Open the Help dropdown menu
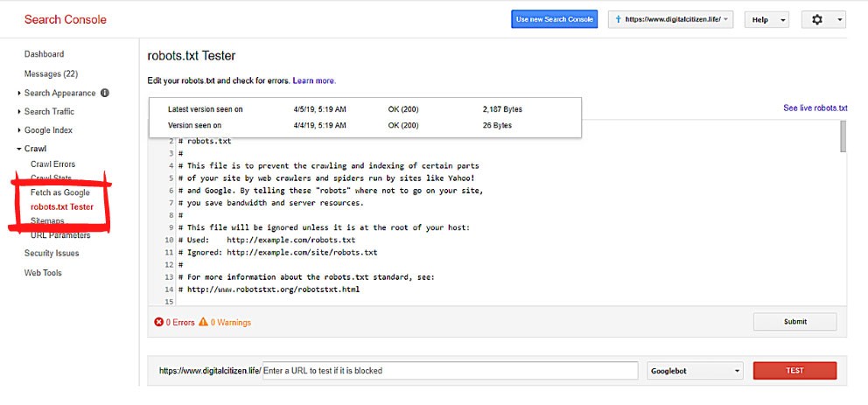The width and height of the screenshot is (868, 405). click(766, 20)
